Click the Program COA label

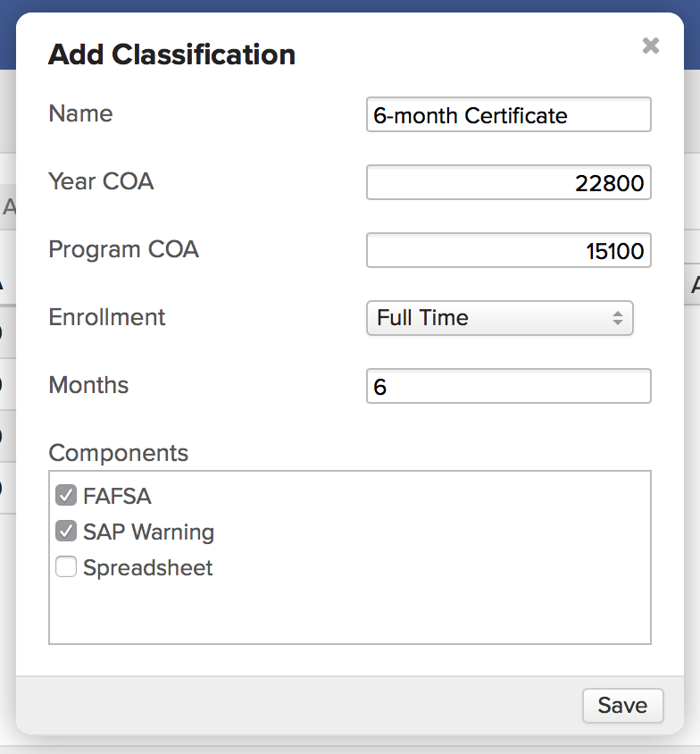123,249
